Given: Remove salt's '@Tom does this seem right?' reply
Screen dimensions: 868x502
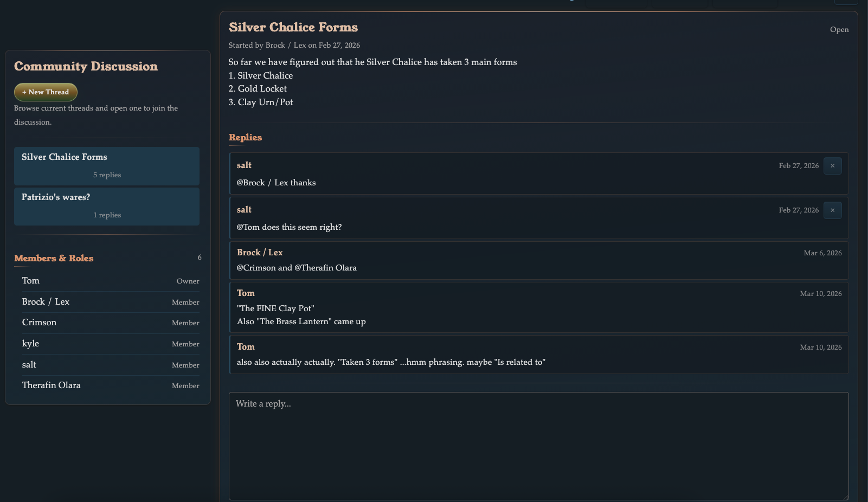Looking at the screenshot, I should (832, 210).
